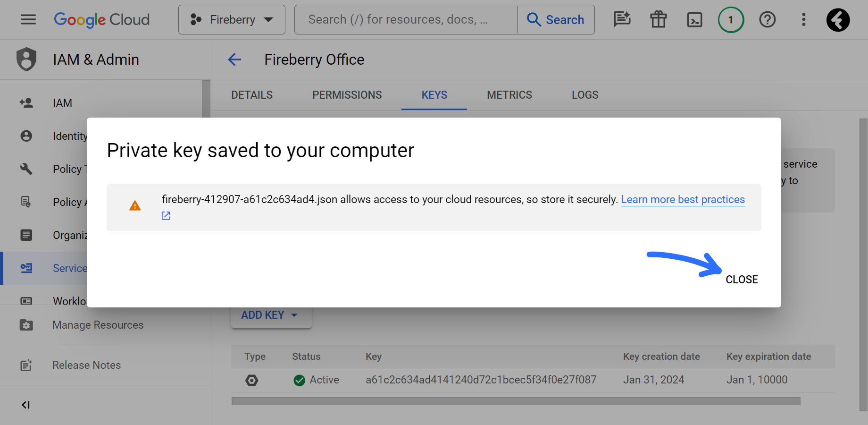Click the Fireberry Office page title
The height and width of the screenshot is (425, 868).
pyautogui.click(x=314, y=59)
